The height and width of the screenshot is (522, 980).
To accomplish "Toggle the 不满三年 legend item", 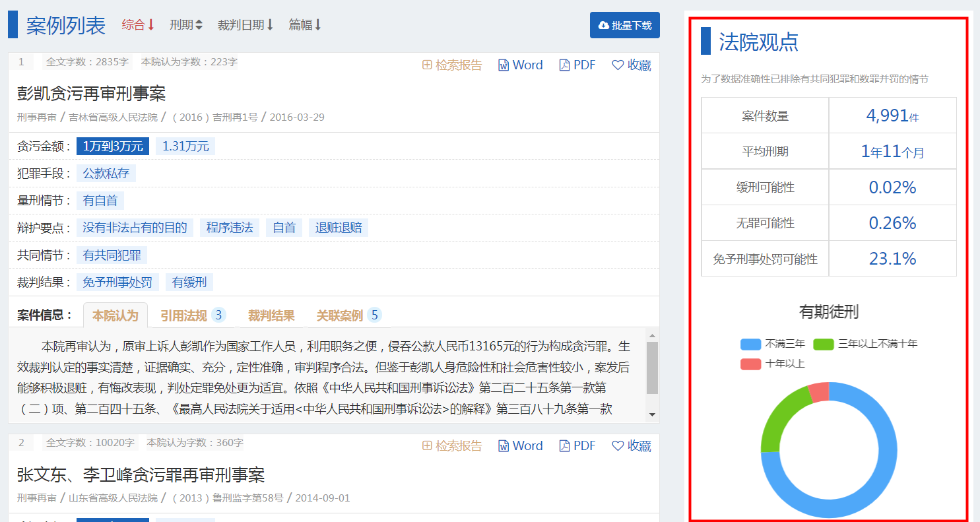I will tap(773, 344).
